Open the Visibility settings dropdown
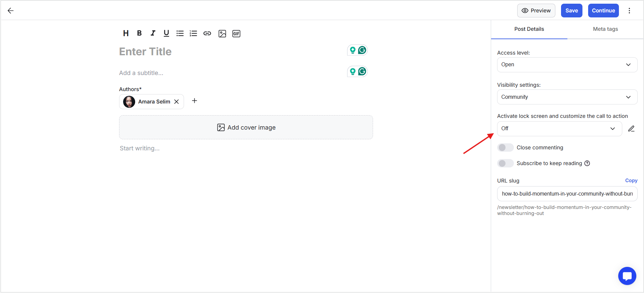The height and width of the screenshot is (293, 644). pos(567,97)
